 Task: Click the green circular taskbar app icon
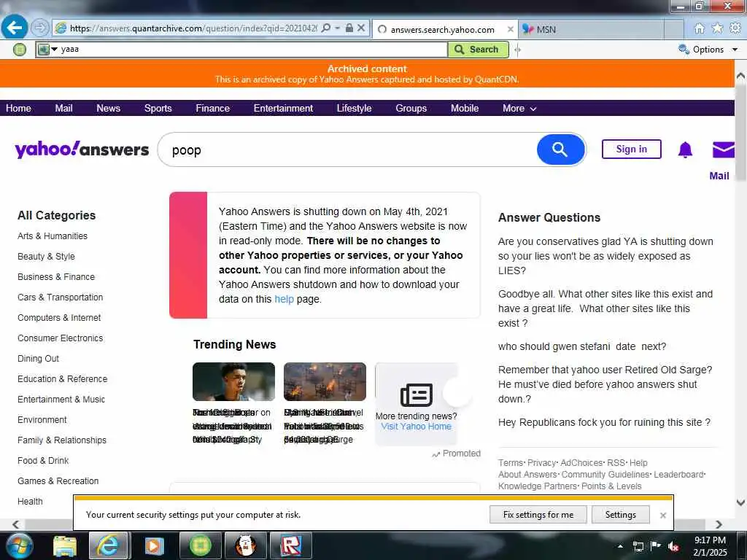pos(200,545)
